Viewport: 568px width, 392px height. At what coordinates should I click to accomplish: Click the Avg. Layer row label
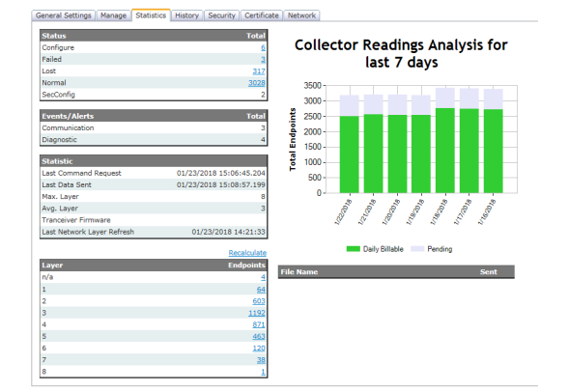click(x=60, y=209)
